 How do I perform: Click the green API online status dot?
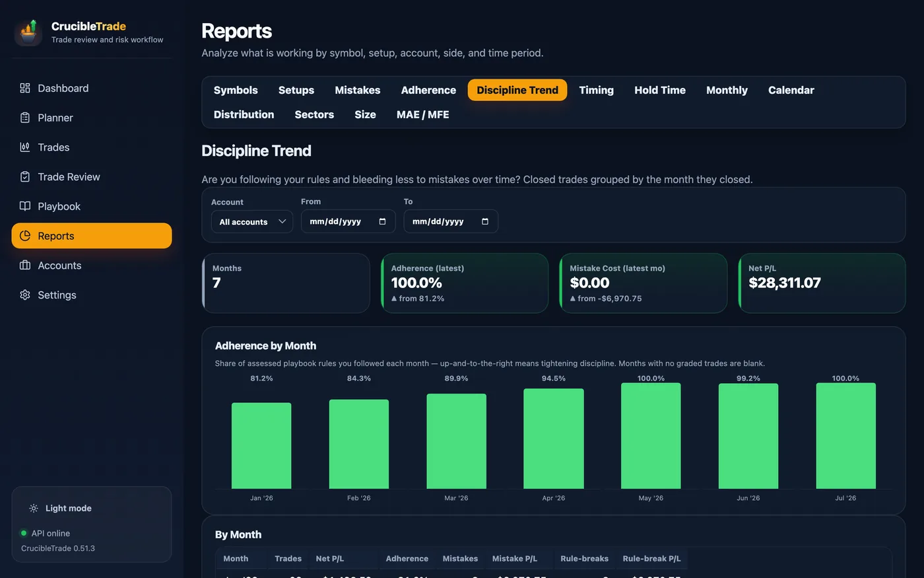[x=24, y=533]
